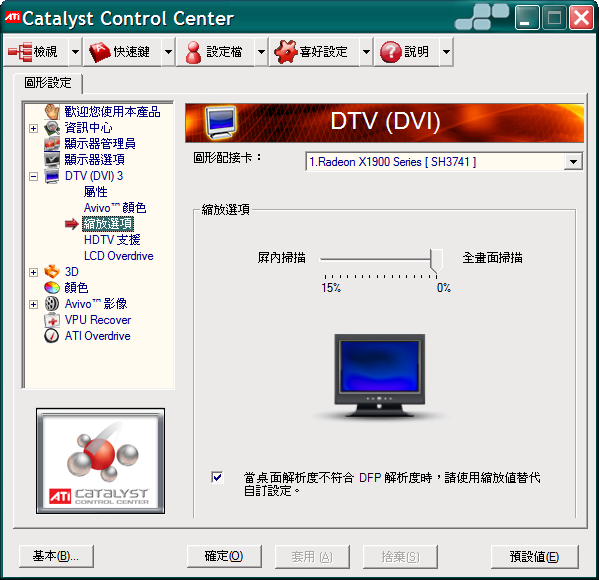Click the 顏色 color wheel icon
Screen dimensions: 599x580
pyautogui.click(x=52, y=287)
